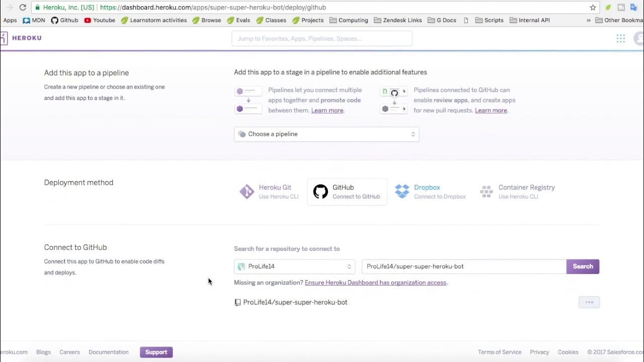The image size is (644, 362).
Task: Click the purple Search button
Action: [x=583, y=266]
